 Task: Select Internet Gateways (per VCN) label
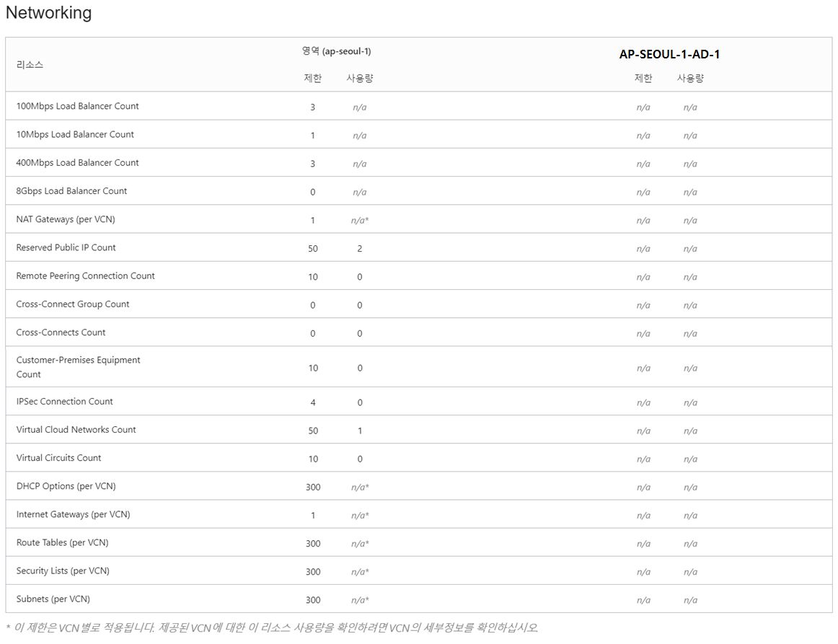click(74, 515)
